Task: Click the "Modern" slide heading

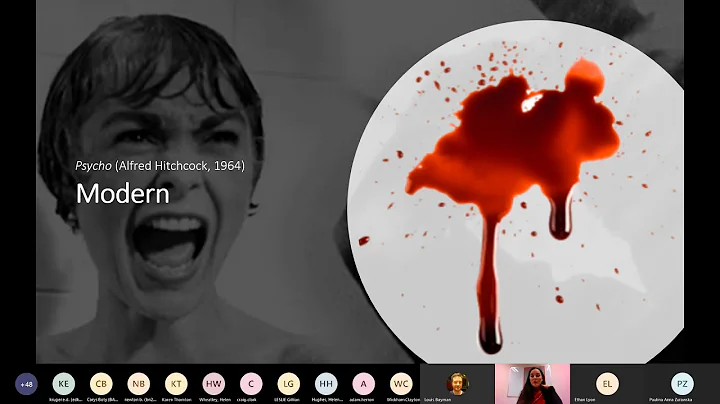Action: 123,194
